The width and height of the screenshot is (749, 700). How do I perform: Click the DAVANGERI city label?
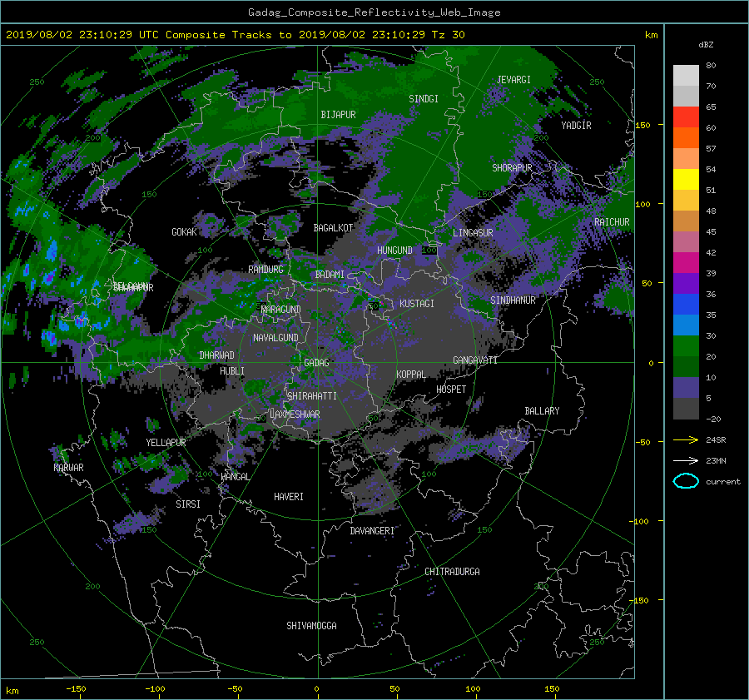point(372,531)
